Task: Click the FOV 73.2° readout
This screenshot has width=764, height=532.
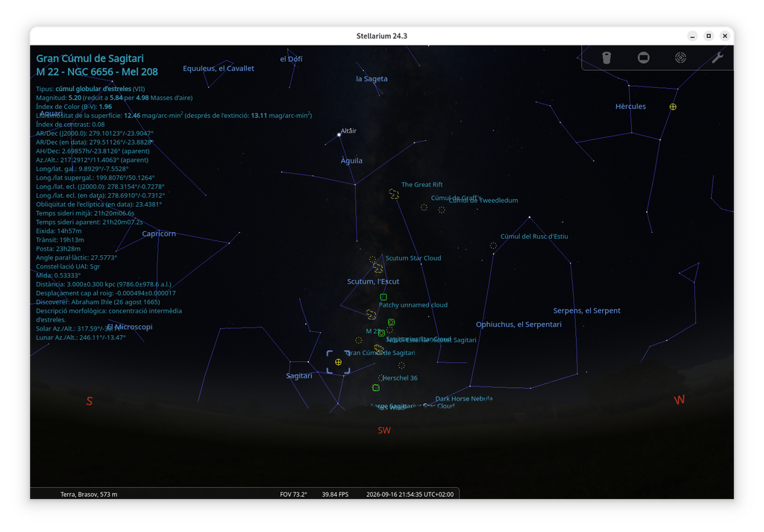Action: click(x=293, y=494)
